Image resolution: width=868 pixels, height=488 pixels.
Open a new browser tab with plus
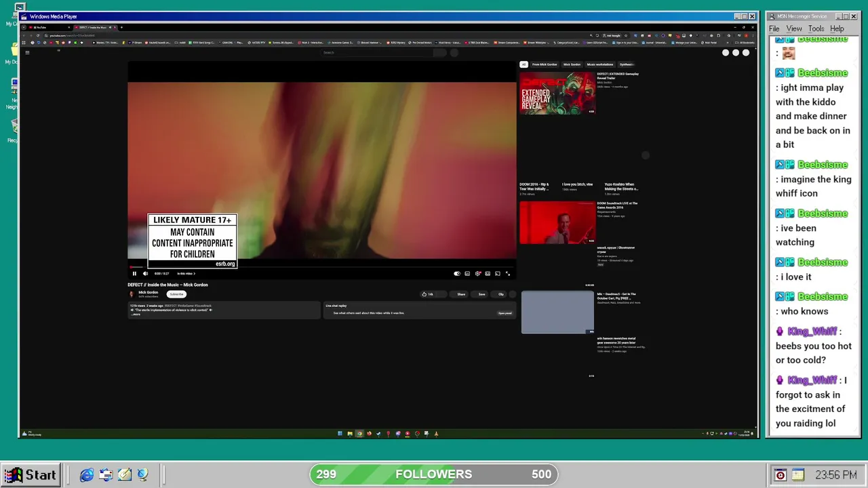[121, 27]
